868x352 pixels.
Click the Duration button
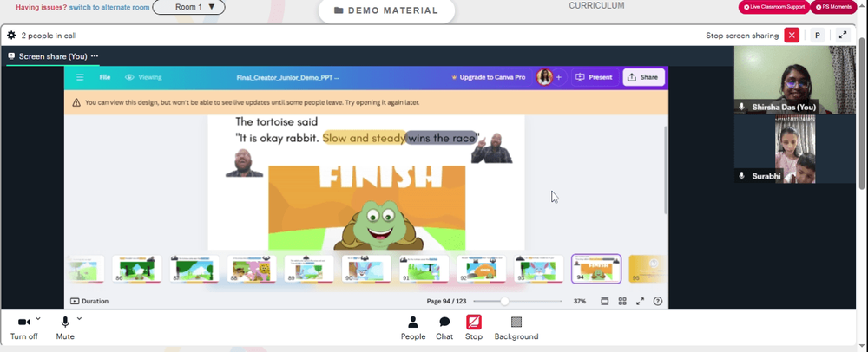(x=89, y=301)
